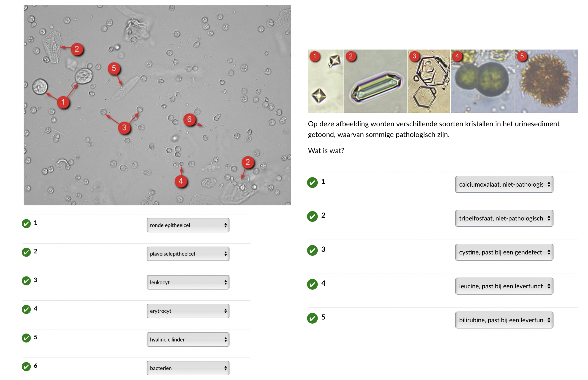
Task: Open the 'cystine, past bij een gendefect' dropdown
Action: (x=504, y=252)
